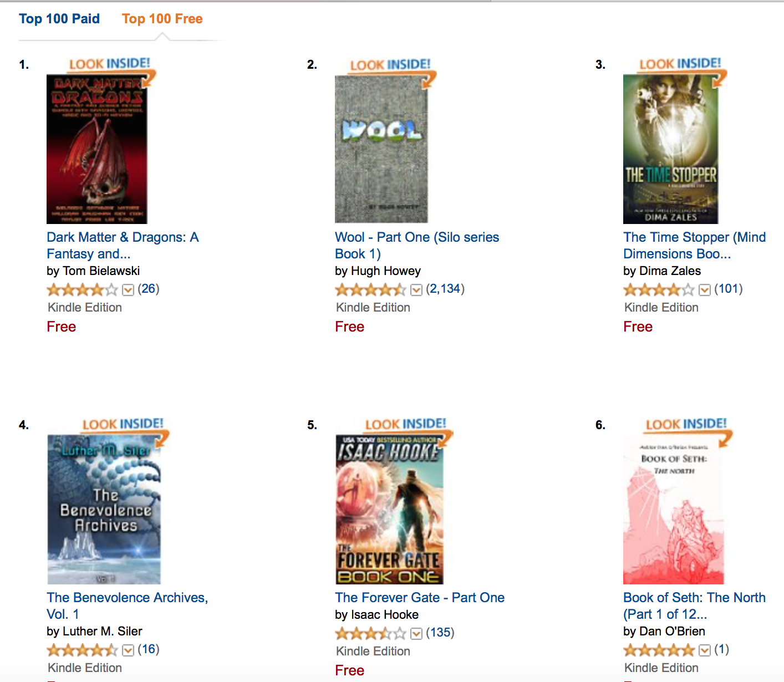Open the 135 reviews link for Forever Gate
784x682 pixels.
(x=440, y=633)
